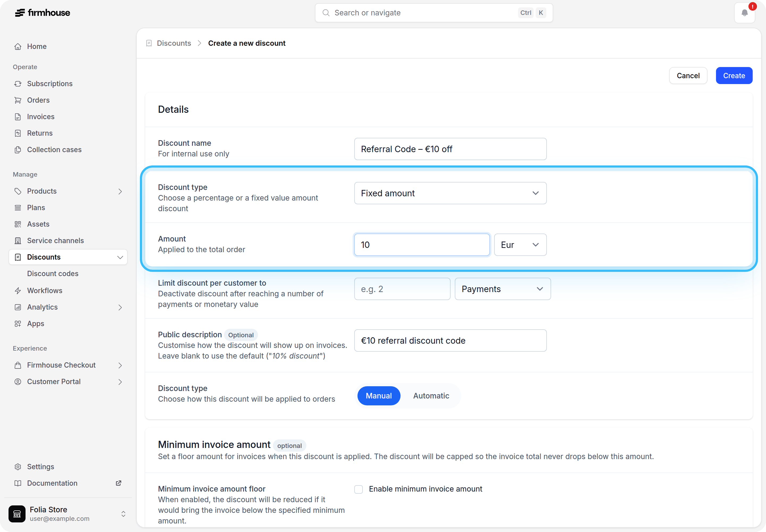Screen dimensions: 766x532
Task: Expand the Products submenu chevron
Action: point(120,191)
